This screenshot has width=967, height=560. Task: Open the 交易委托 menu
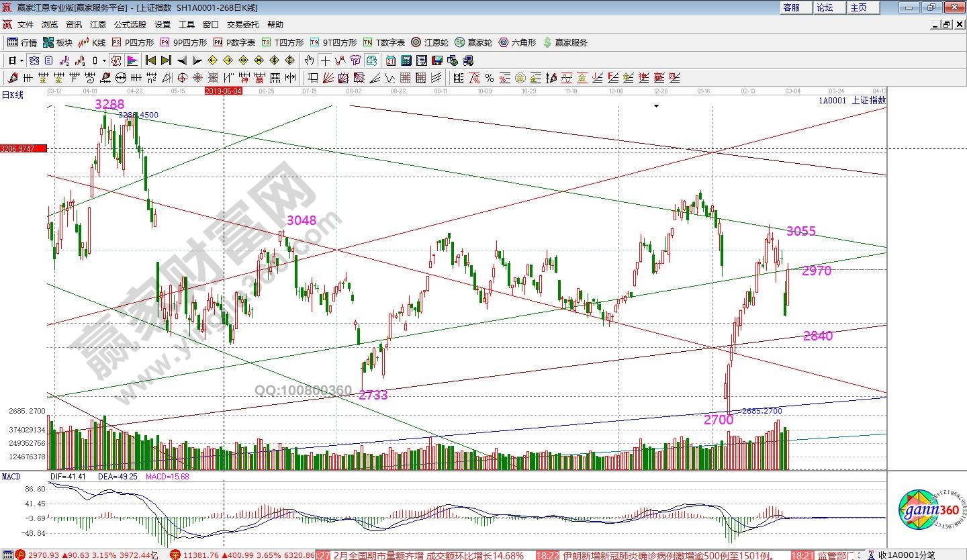242,24
